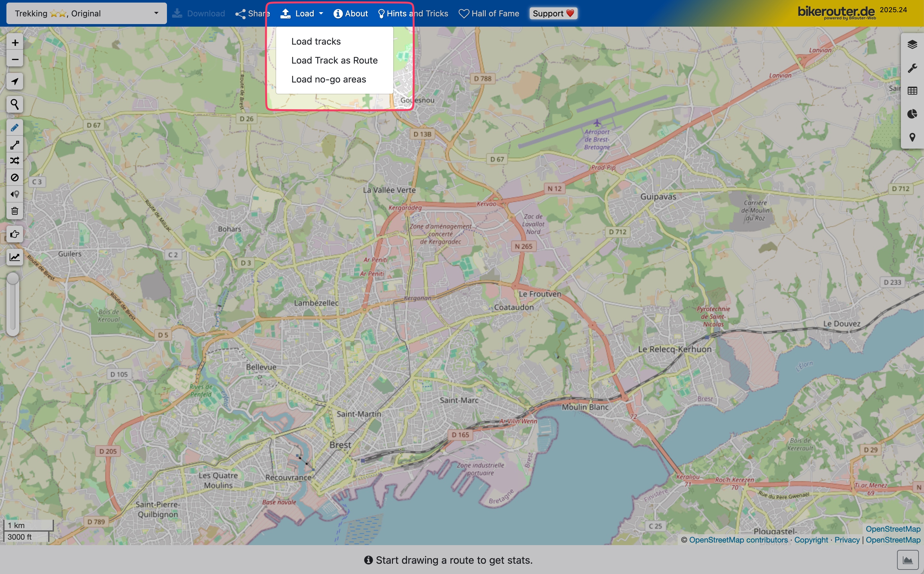Click the Moulin Blanc map label

(585, 407)
